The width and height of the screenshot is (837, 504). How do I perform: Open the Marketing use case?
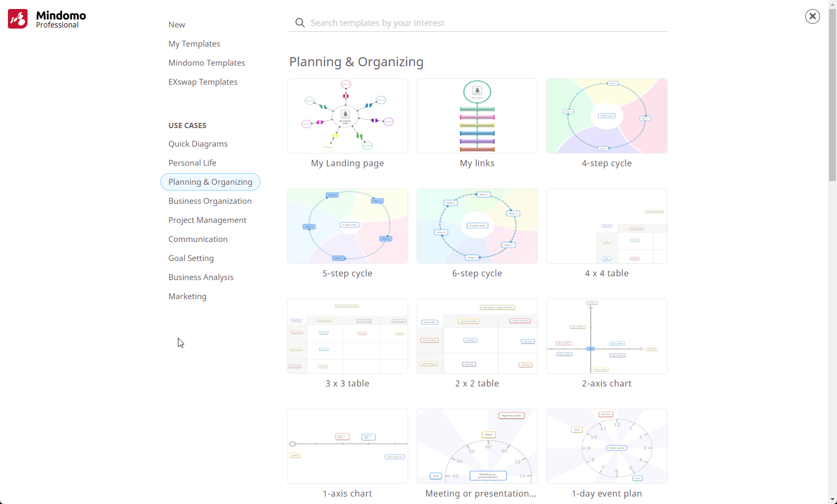(x=187, y=296)
